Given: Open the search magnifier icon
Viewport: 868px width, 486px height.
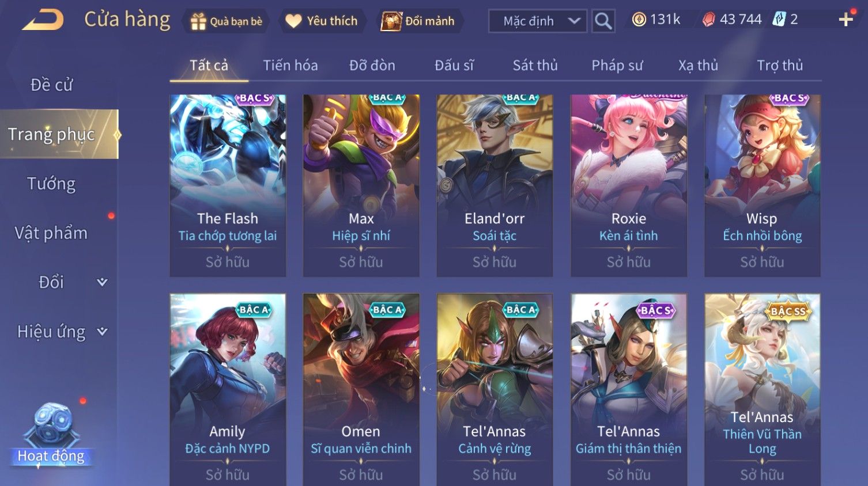Looking at the screenshot, I should click(603, 21).
